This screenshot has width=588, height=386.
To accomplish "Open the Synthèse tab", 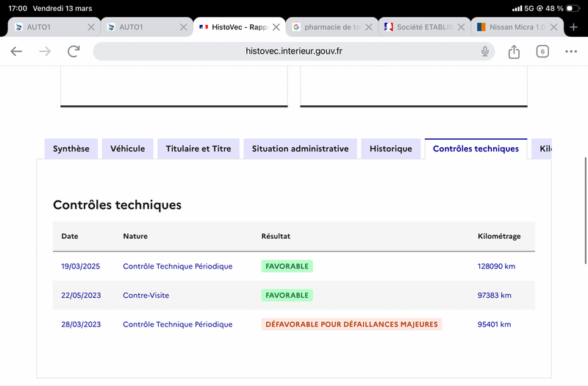I will (71, 149).
